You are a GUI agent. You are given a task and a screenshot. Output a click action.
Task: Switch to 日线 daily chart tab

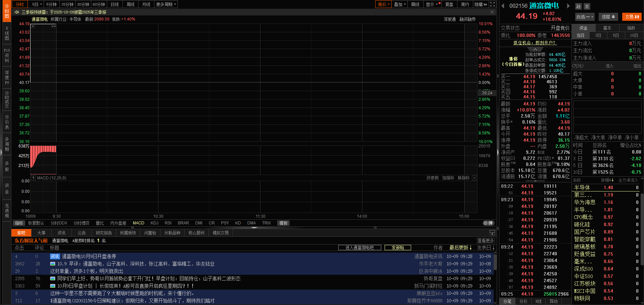115,4
